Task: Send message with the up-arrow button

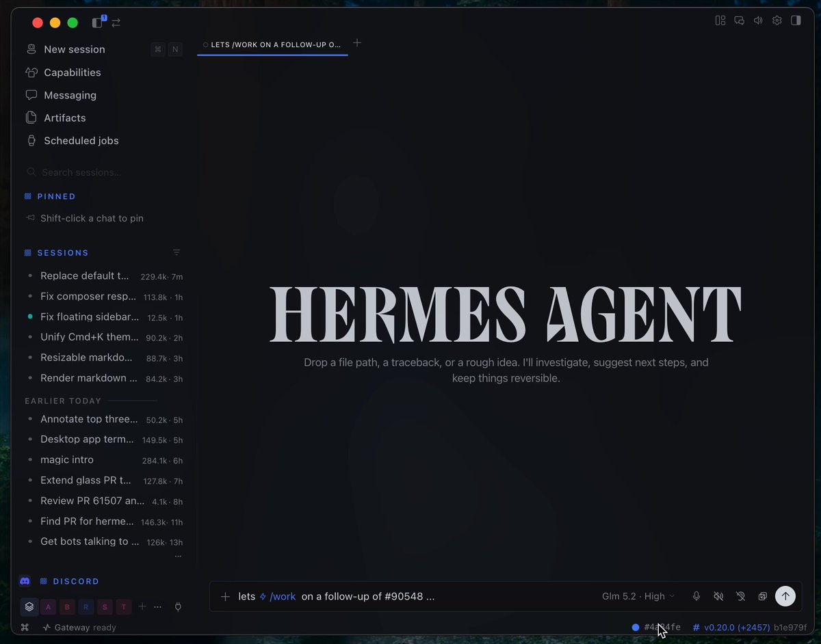Action: [785, 596]
